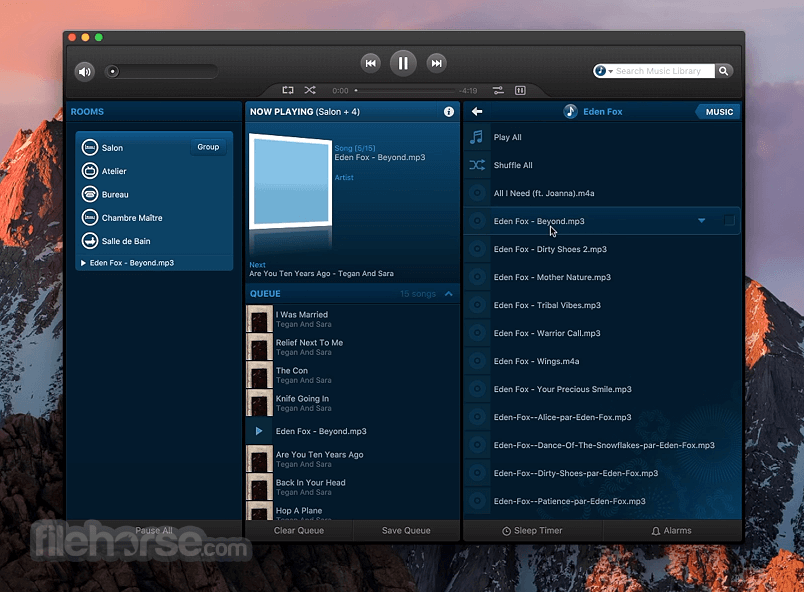Click the Eden Fox music note icon

click(570, 111)
